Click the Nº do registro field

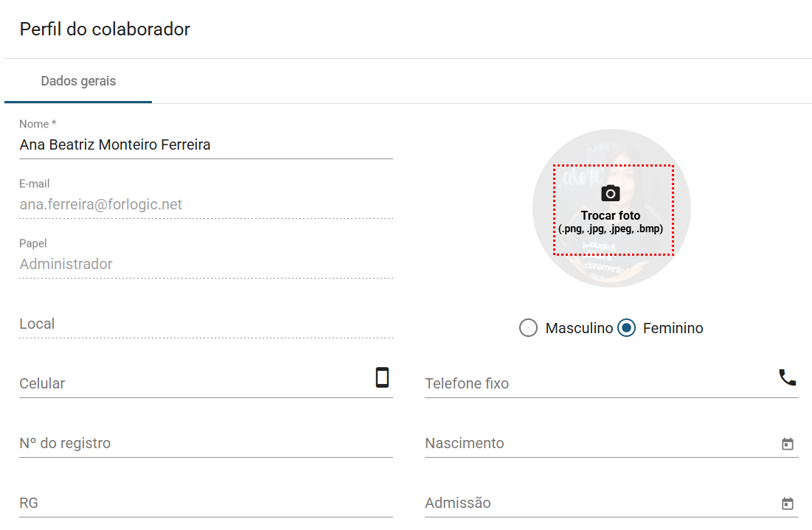[205, 444]
